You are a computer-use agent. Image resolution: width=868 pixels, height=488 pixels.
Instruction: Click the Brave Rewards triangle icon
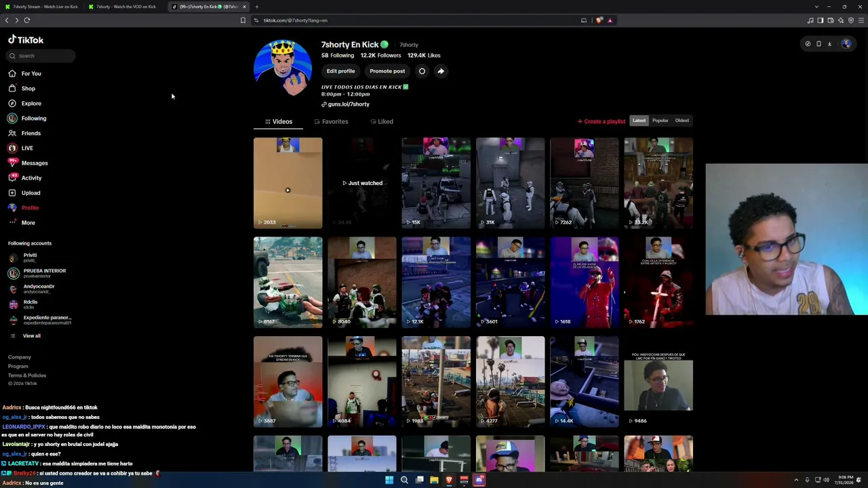[x=610, y=20]
